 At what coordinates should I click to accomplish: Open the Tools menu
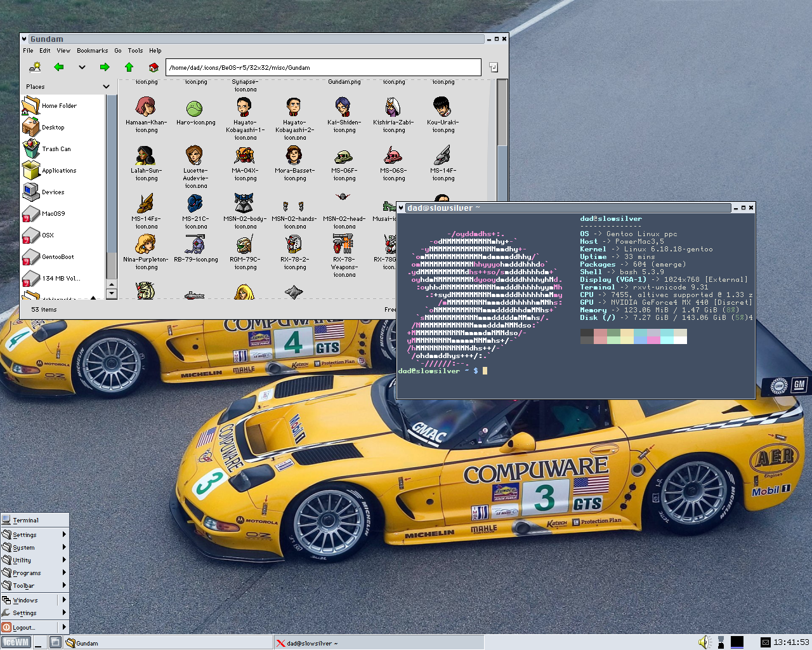click(135, 51)
